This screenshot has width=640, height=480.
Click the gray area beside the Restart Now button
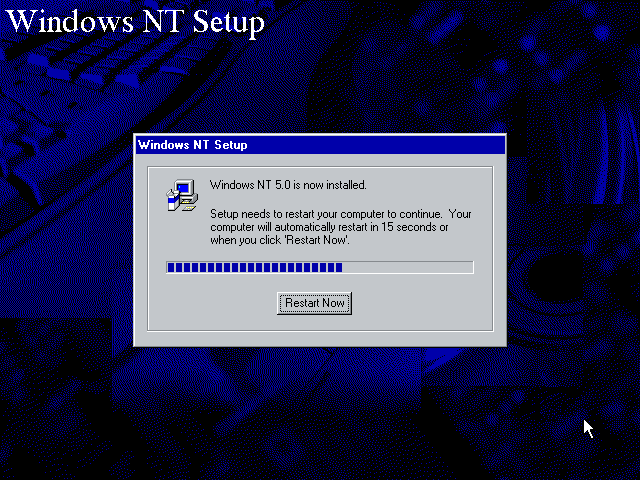coord(420,303)
